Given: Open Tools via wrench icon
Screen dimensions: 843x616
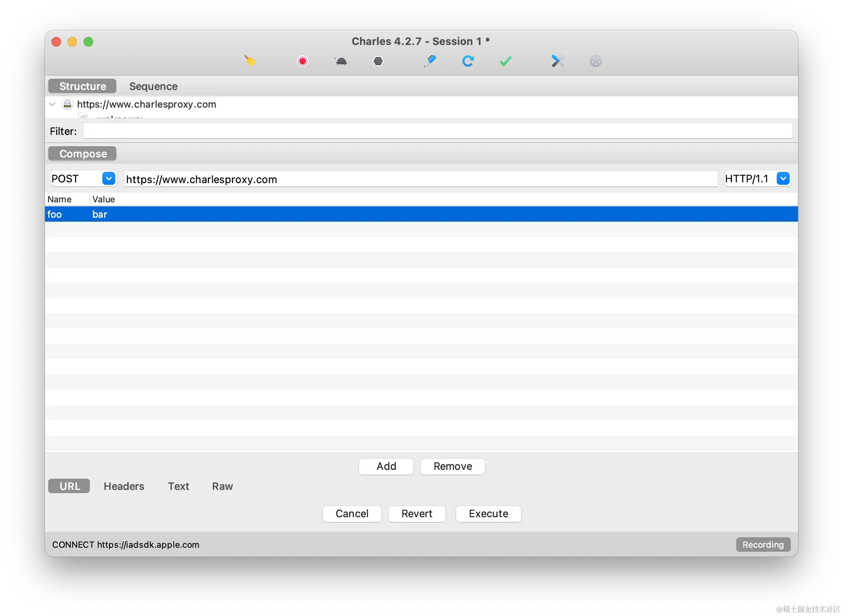Looking at the screenshot, I should pos(558,61).
